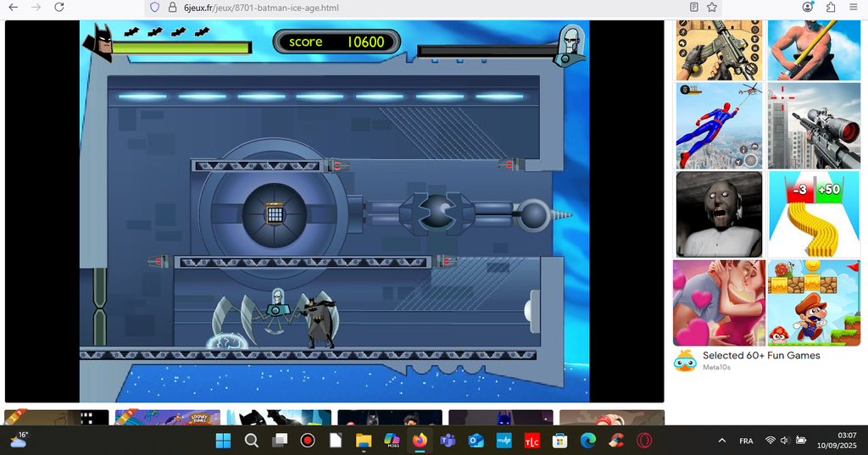The image size is (868, 455).
Task: Open the Firefox account profile icon
Action: point(808,7)
